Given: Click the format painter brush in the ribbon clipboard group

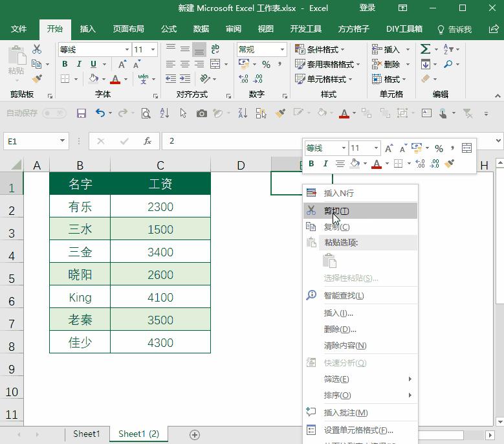Looking at the screenshot, I should 37,78.
